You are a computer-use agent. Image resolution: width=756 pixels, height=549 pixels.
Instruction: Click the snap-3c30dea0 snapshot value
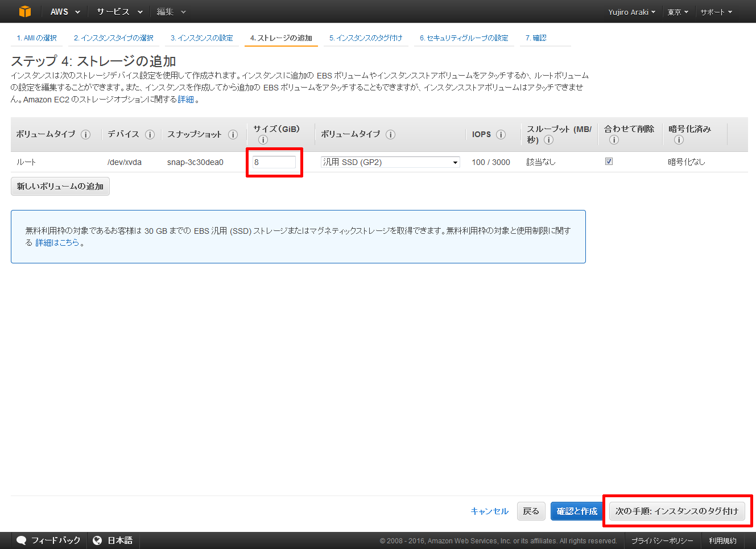[x=195, y=162]
